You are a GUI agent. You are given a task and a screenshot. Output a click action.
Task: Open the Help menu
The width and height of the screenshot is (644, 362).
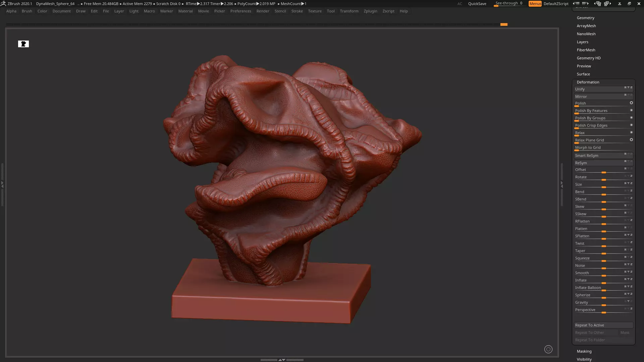point(404,11)
